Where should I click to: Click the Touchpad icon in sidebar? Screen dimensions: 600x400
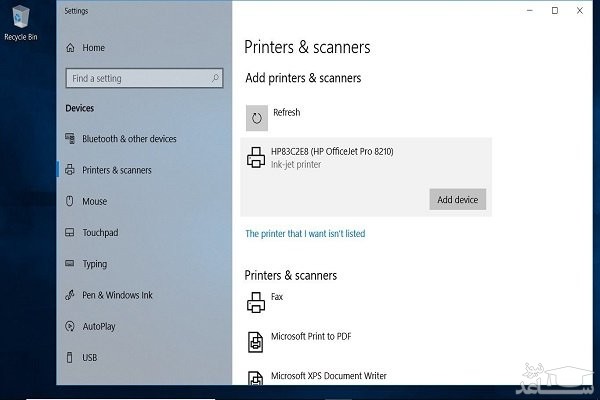tap(70, 232)
